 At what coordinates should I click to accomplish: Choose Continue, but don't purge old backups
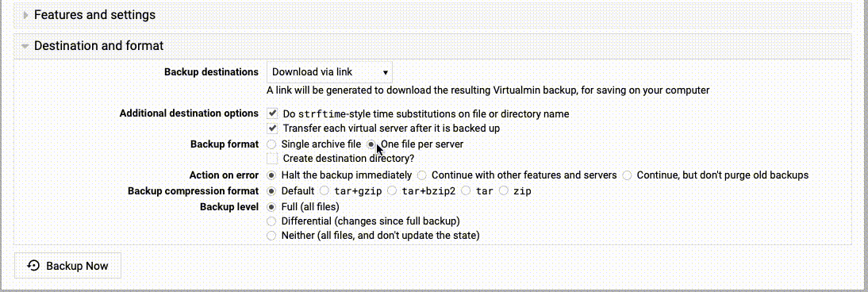[x=627, y=175]
